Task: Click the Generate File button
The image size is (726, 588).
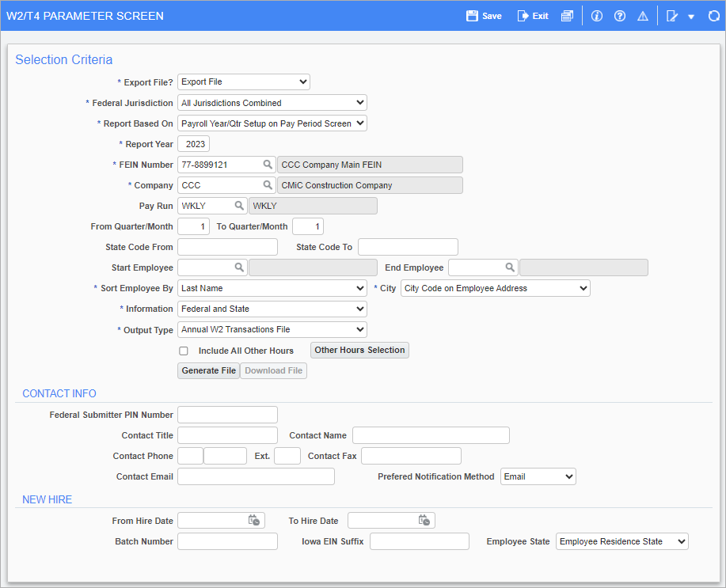Action: coord(208,370)
